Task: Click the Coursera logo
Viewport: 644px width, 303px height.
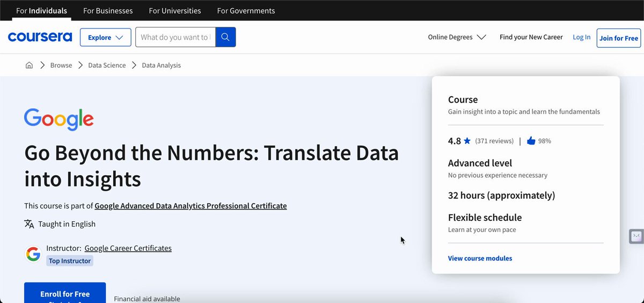Action: point(40,37)
